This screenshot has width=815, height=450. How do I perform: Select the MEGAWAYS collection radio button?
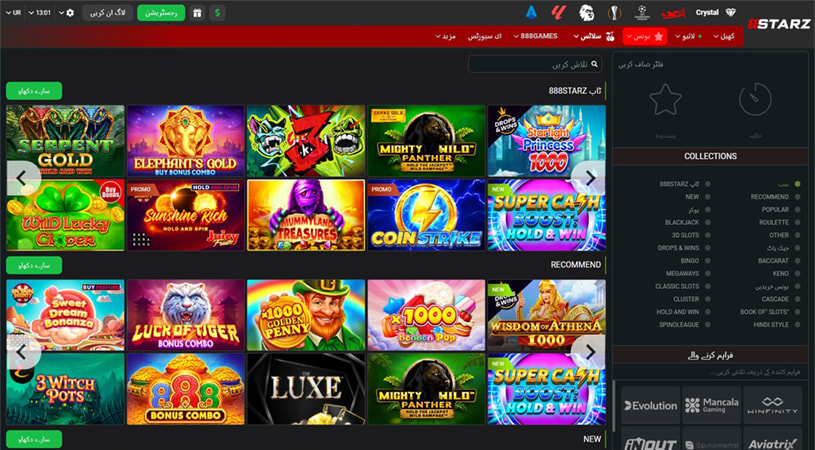(707, 273)
